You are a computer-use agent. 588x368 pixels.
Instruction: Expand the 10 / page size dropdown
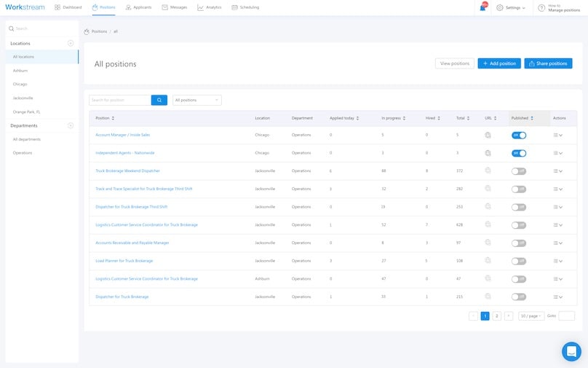tap(531, 316)
